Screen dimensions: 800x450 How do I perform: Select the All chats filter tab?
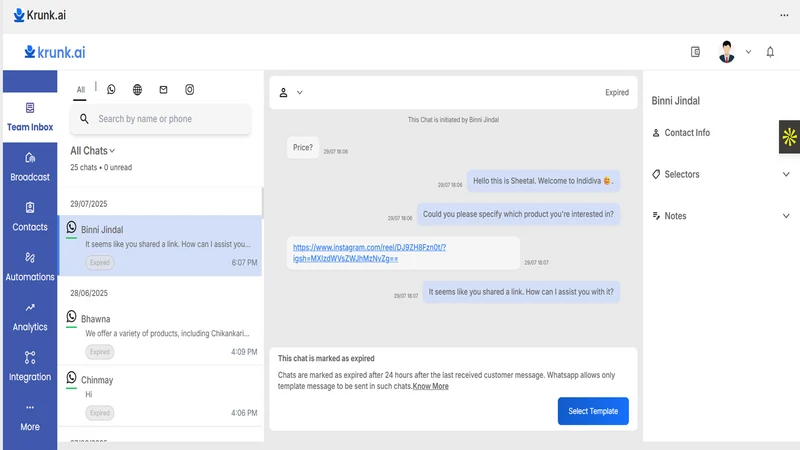pos(81,90)
